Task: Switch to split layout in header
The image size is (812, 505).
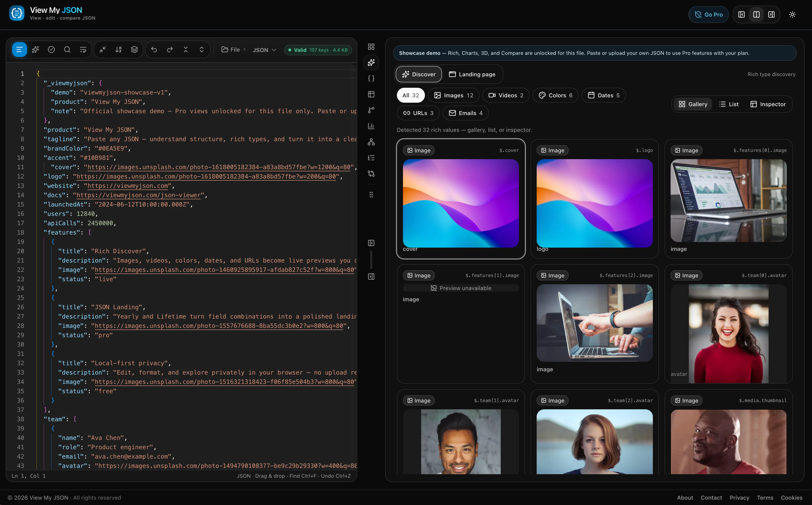Action: (756, 14)
